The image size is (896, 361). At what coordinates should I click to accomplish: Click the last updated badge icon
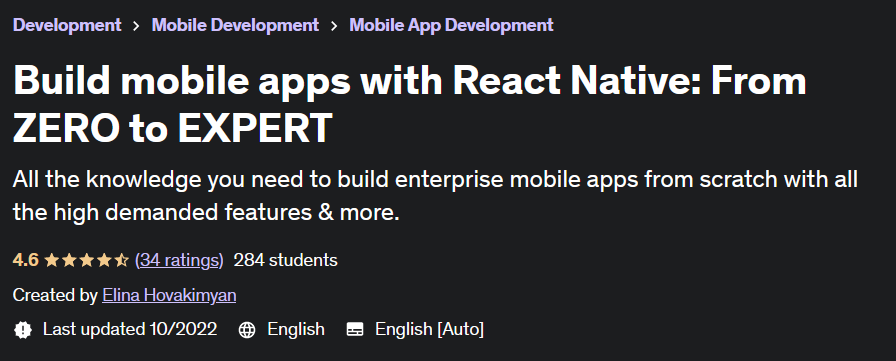pos(23,330)
